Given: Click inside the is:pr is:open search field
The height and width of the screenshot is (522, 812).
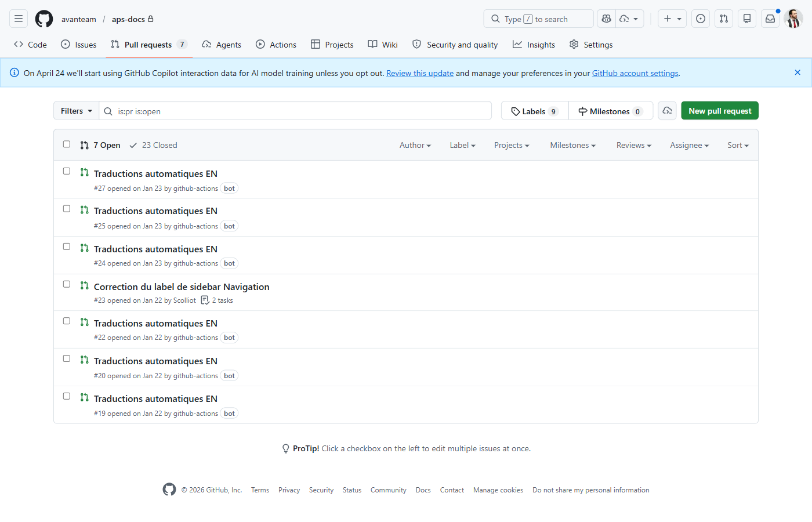Looking at the screenshot, I should pyautogui.click(x=295, y=110).
